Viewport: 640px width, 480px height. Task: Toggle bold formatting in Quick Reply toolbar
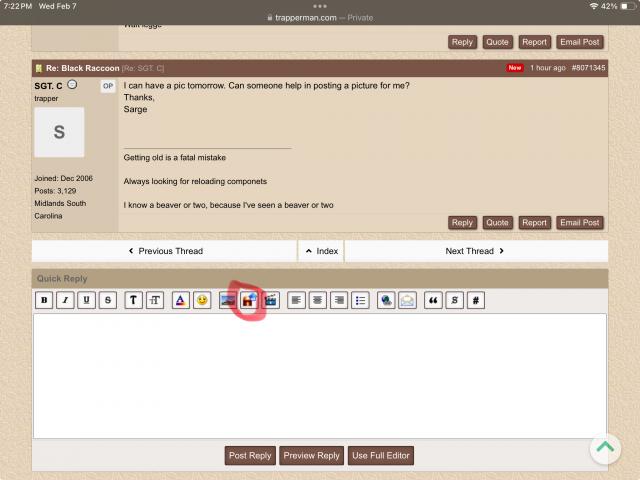44,300
